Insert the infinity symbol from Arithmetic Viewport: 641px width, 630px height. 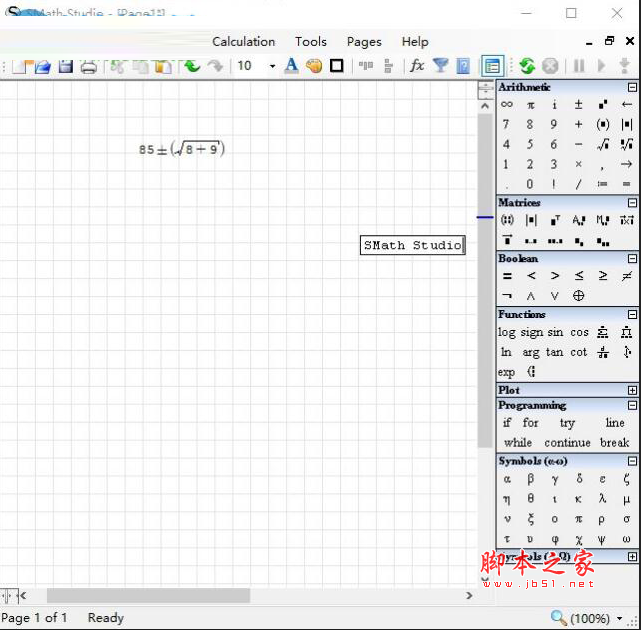point(507,104)
